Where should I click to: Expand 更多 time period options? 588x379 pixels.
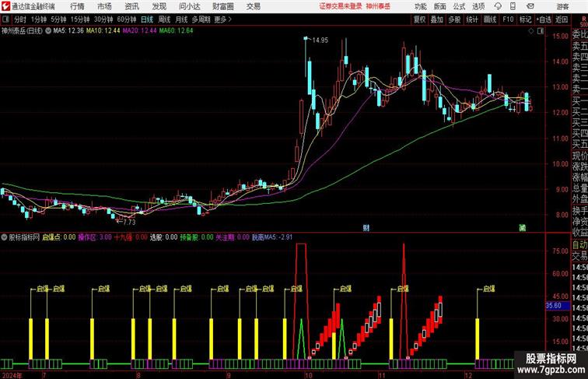(222, 19)
